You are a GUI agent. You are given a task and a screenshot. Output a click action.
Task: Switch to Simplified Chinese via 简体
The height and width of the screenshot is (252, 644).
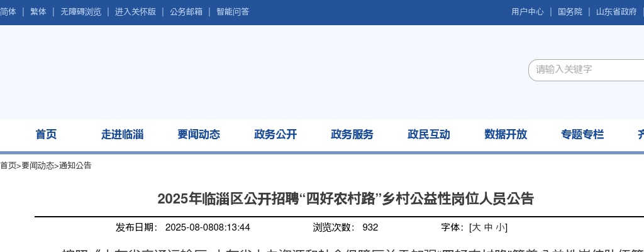coord(8,12)
